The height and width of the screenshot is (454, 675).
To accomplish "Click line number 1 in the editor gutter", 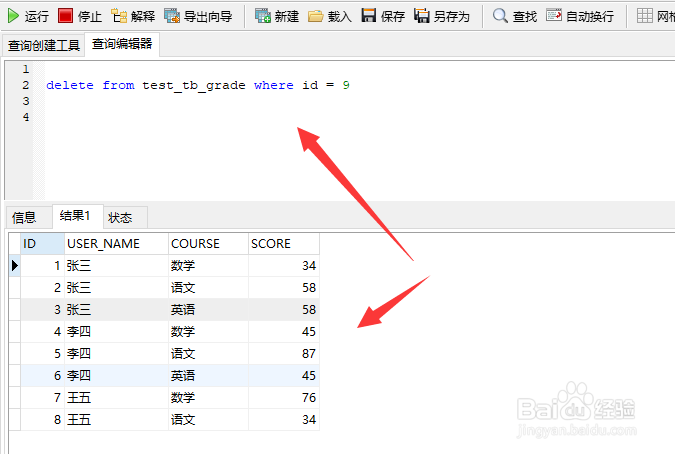I will coord(26,69).
